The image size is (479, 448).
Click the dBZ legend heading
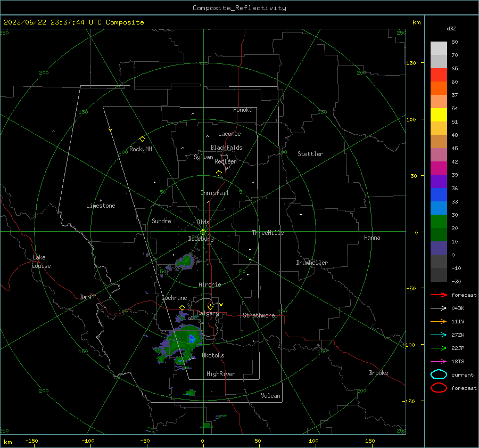click(x=451, y=28)
